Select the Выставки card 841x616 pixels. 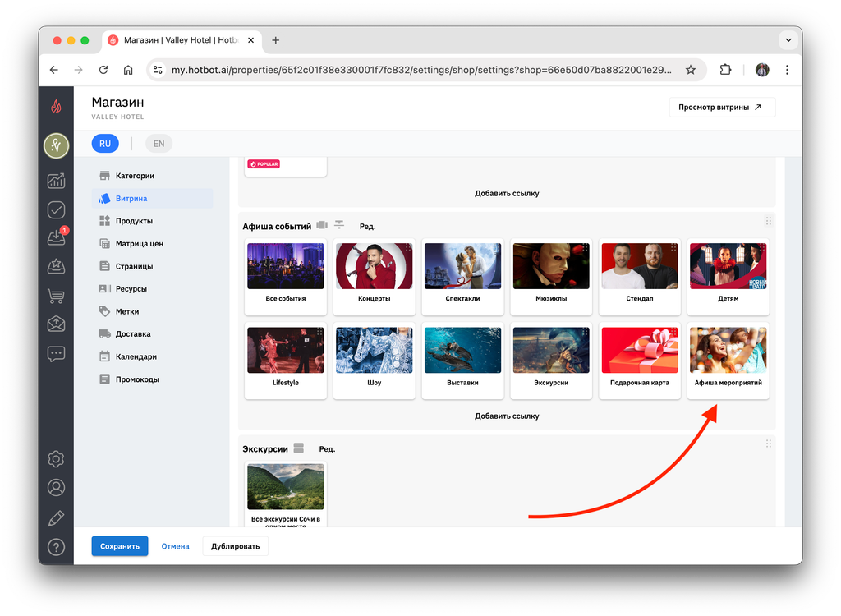pyautogui.click(x=462, y=361)
